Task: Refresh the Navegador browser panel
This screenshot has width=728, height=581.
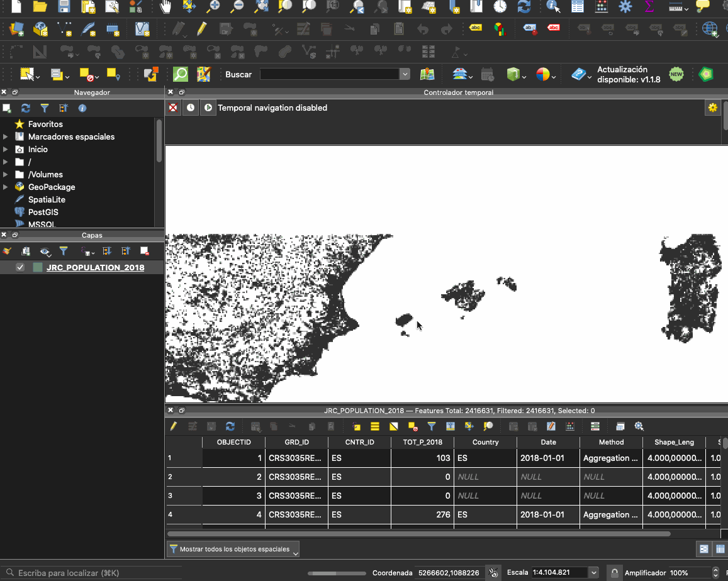Action: coord(26,108)
